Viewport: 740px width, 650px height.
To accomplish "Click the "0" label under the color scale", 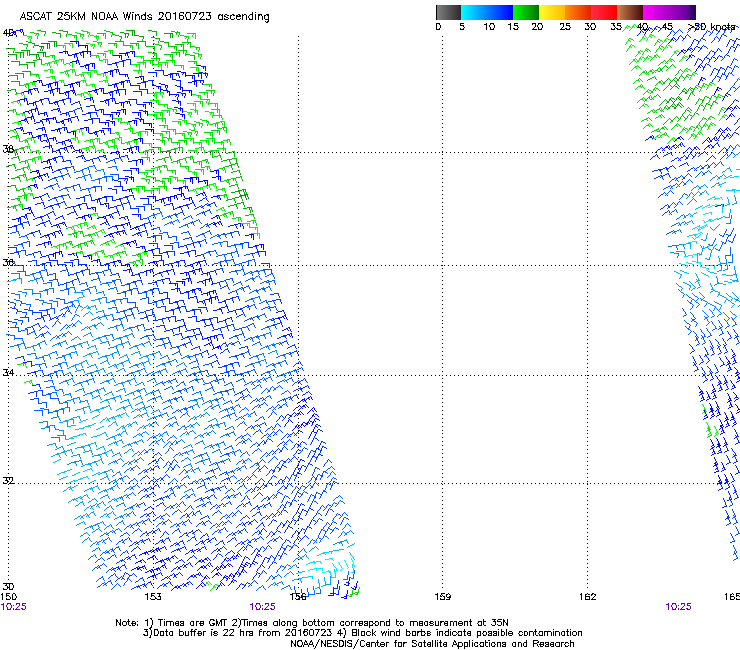I will click(438, 27).
